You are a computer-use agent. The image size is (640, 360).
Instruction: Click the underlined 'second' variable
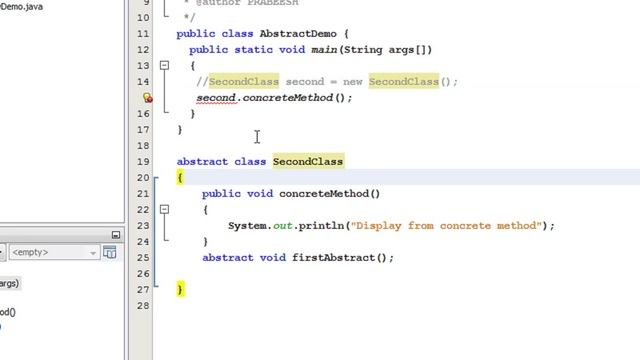click(216, 98)
